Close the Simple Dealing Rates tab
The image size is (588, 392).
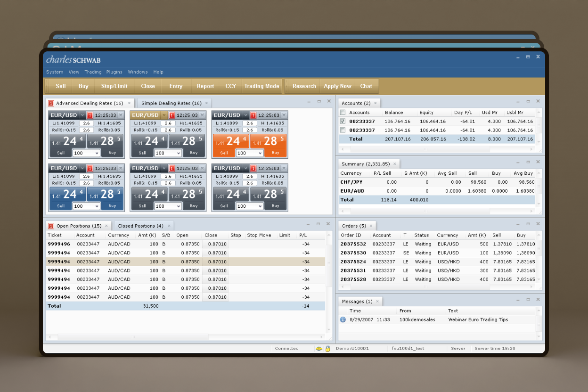[206, 103]
